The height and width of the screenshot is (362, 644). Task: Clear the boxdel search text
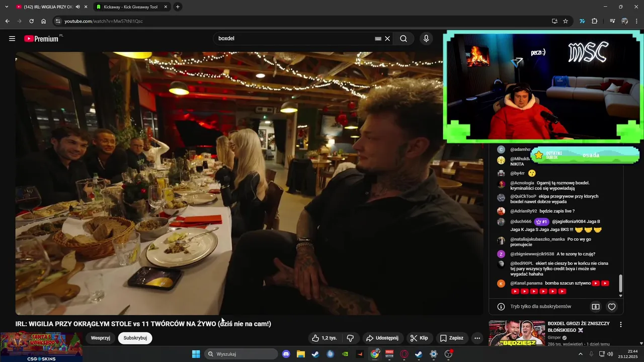pyautogui.click(x=387, y=39)
